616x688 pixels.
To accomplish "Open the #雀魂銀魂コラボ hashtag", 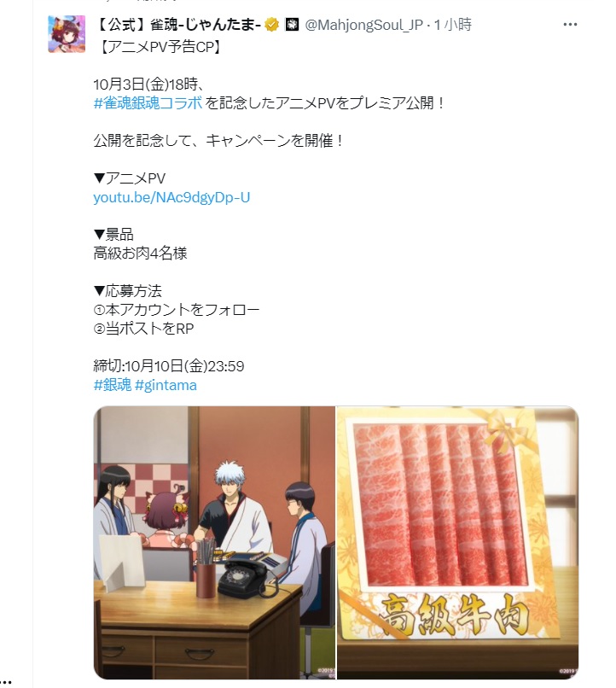I will click(x=148, y=103).
